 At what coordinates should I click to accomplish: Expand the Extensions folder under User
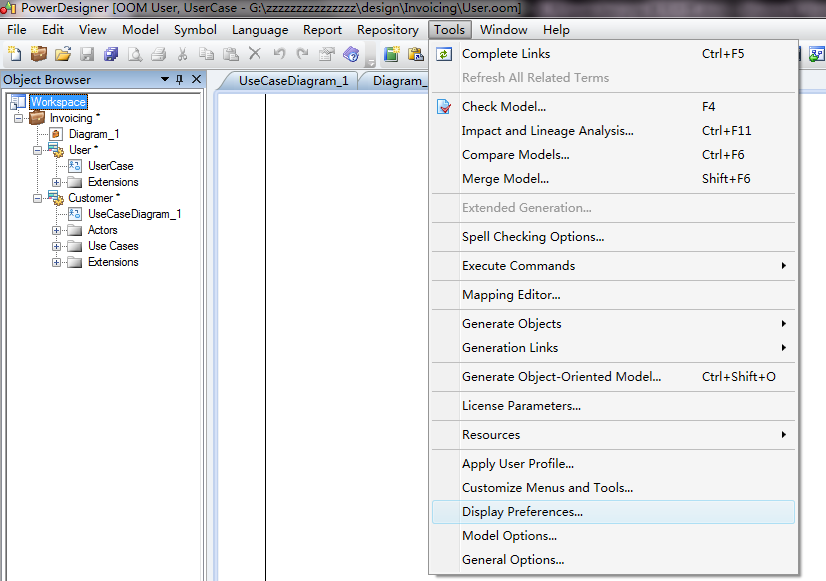56,182
